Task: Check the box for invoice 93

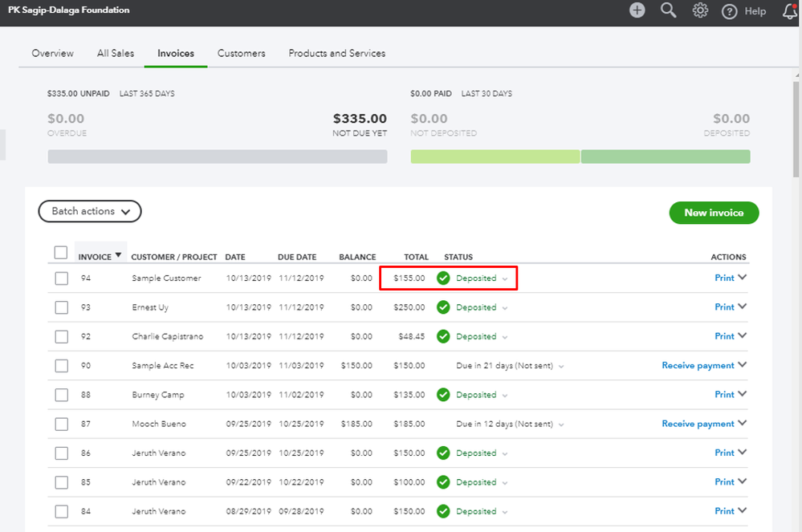Action: coord(62,307)
